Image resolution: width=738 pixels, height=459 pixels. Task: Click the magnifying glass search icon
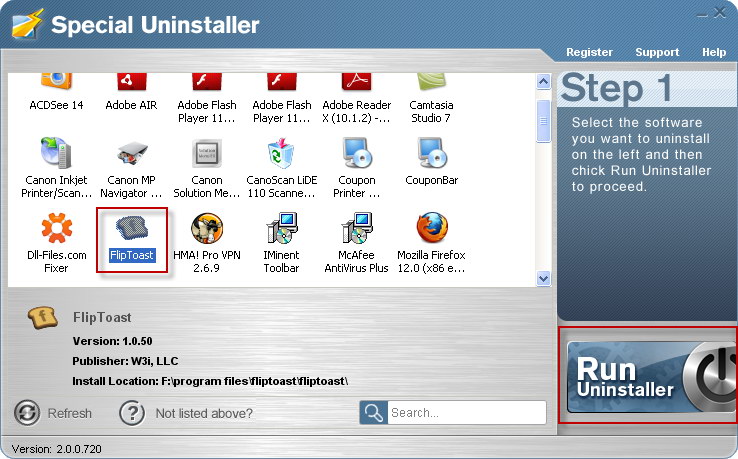[x=374, y=413]
